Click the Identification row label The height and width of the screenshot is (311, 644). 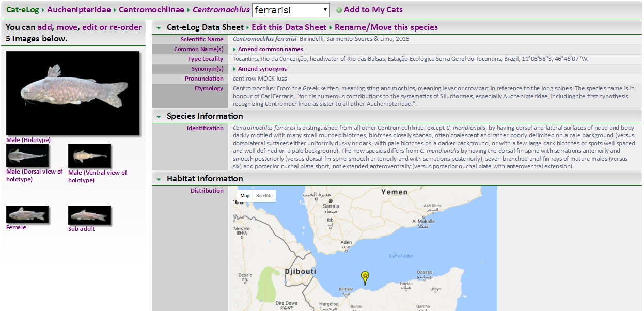click(205, 128)
